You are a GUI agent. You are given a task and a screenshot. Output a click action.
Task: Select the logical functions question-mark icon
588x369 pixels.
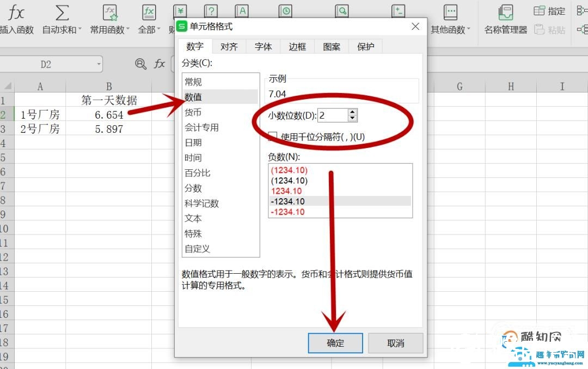coord(211,11)
